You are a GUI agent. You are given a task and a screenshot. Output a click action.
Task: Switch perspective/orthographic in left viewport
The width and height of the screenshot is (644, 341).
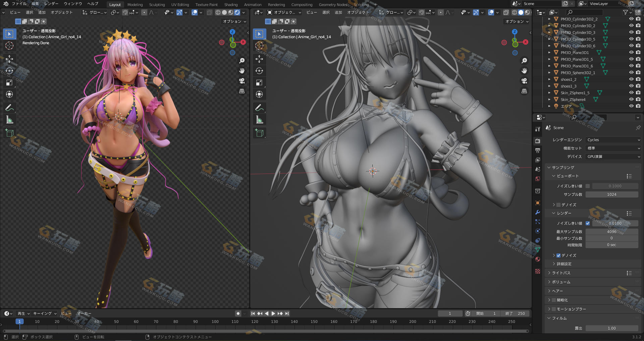coord(241,91)
